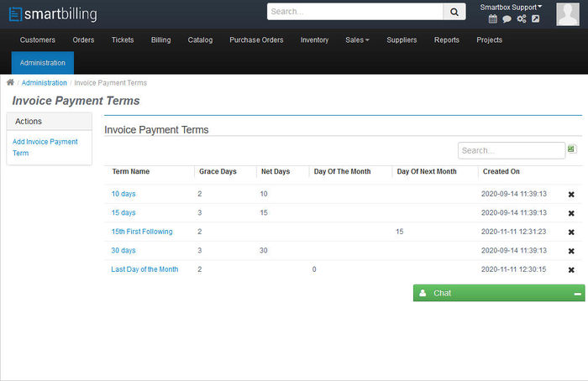
Task: Delete the Last Day of the Month term
Action: pyautogui.click(x=571, y=270)
